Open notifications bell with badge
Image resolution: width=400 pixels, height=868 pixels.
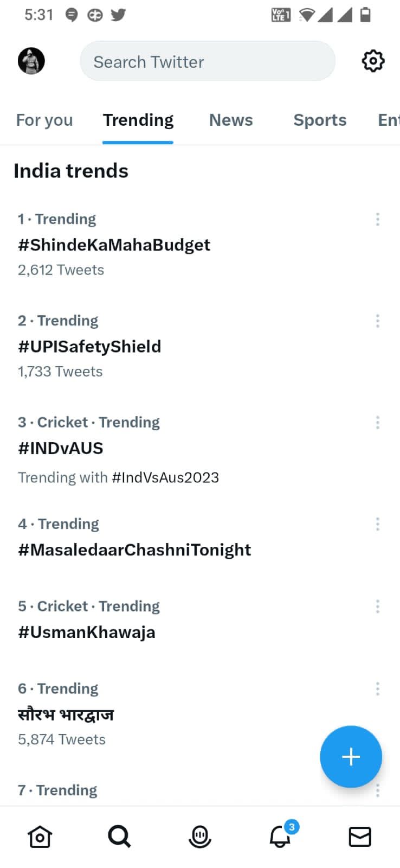pos(281,837)
